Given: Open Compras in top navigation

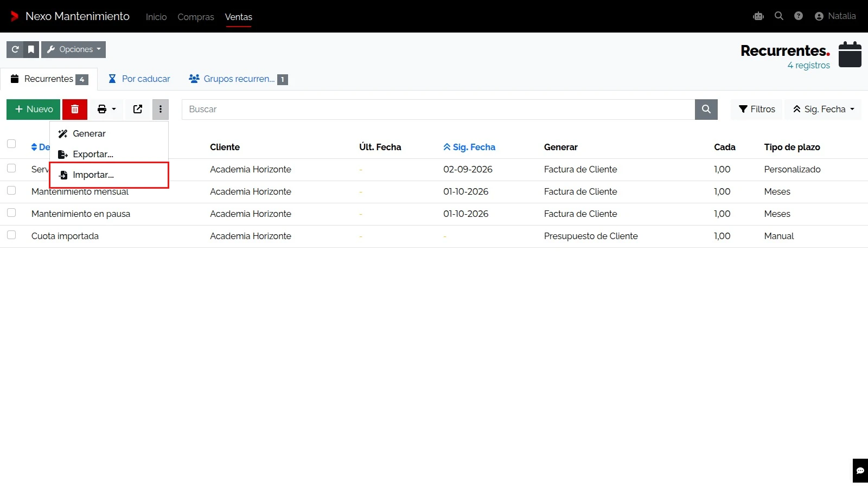Looking at the screenshot, I should (x=196, y=17).
